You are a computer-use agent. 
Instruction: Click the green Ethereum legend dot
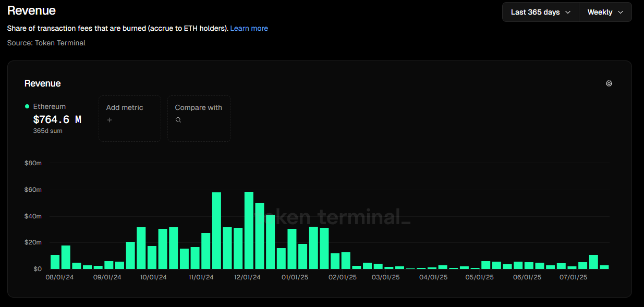tap(27, 106)
